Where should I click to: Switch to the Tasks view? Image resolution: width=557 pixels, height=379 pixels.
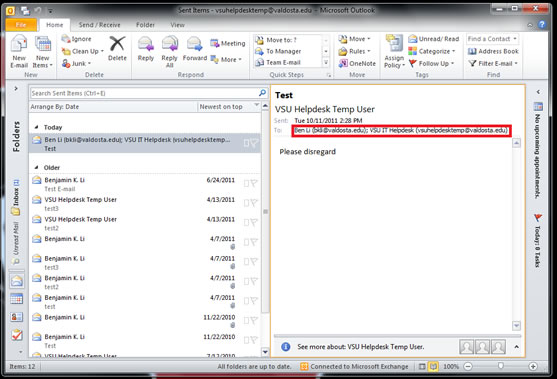[17, 335]
